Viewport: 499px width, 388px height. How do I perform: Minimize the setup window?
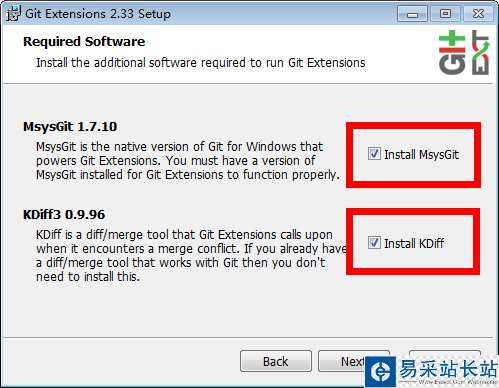click(x=412, y=14)
